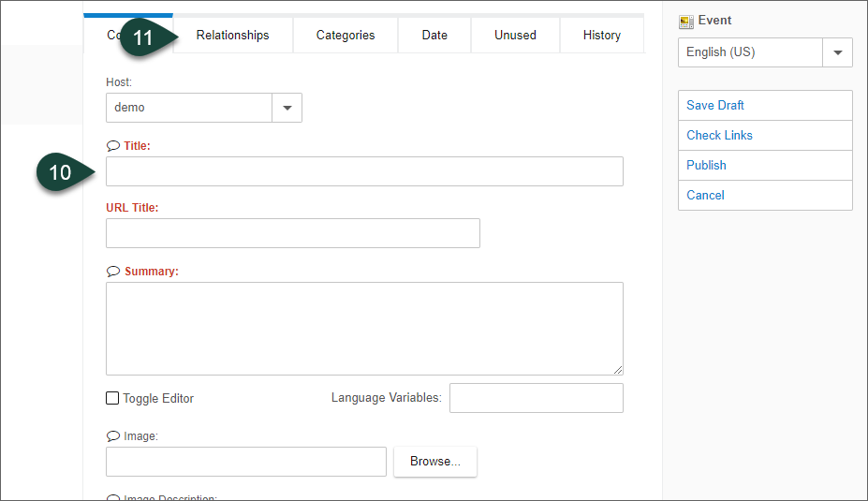
Task: Click the speech bubble icon beside Summary
Action: [x=113, y=272]
